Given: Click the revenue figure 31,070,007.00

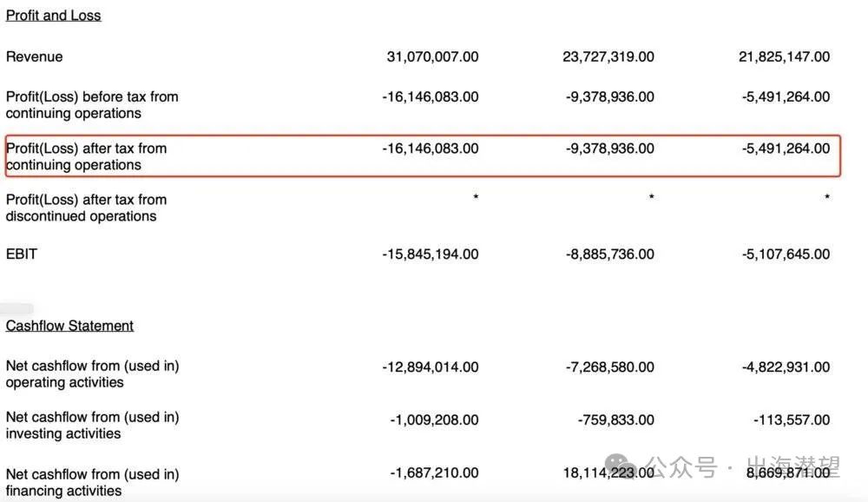Looking at the screenshot, I should coord(432,57).
